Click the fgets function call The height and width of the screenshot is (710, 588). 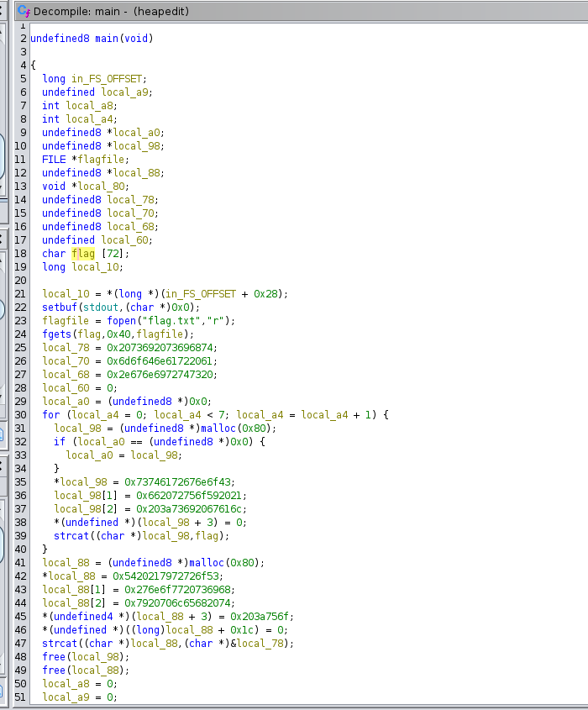click(x=57, y=334)
